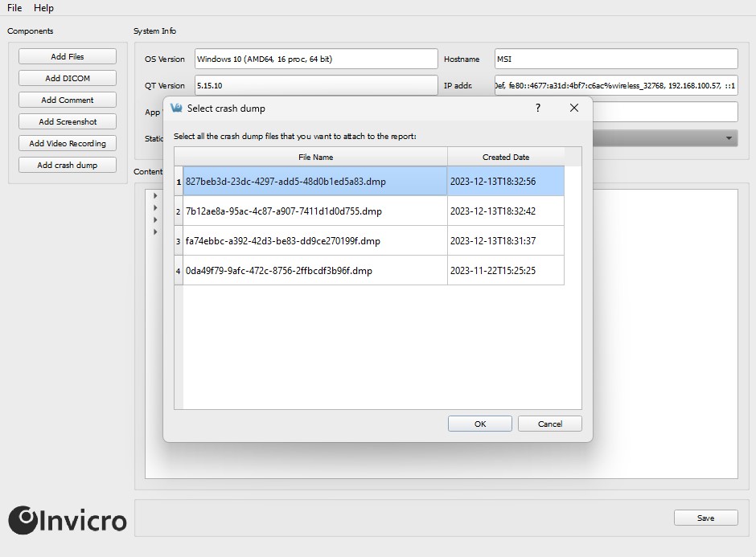Select file 827beb3d-23dc-4297-add5-48d0b1ed5a83.dmp
Screen dimensions: 756x557
[314, 181]
